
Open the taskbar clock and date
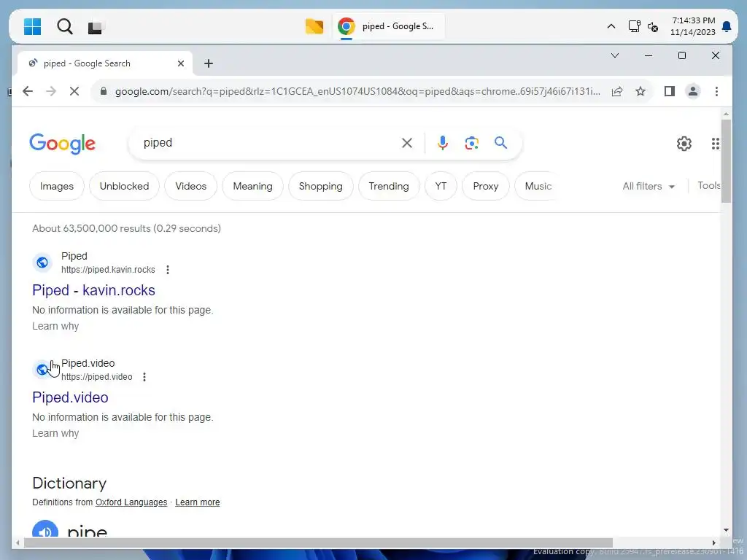click(693, 26)
